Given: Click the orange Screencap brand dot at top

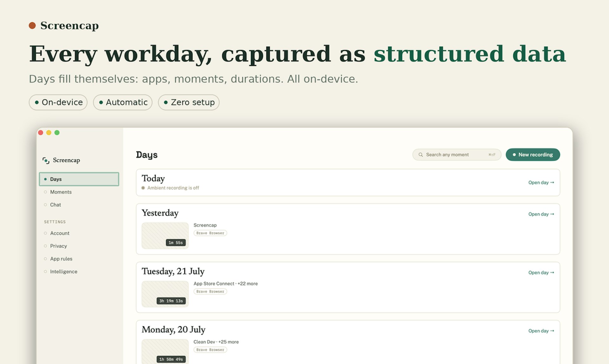Looking at the screenshot, I should 32,25.
